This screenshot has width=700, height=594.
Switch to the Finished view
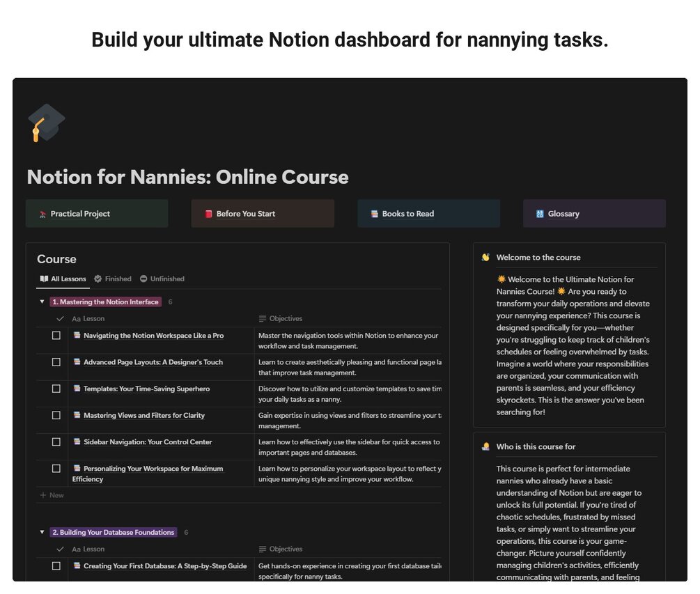[113, 279]
